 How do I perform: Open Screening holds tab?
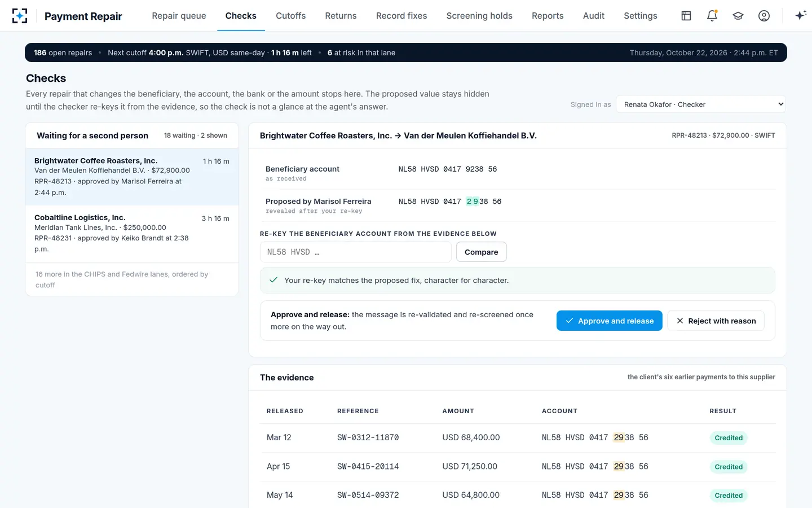pyautogui.click(x=479, y=16)
